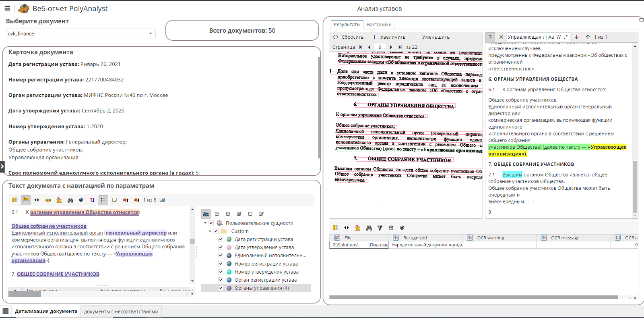The image size is (644, 318).
Task: Go to the previous highlight with star-up icon
Action: 126,200
